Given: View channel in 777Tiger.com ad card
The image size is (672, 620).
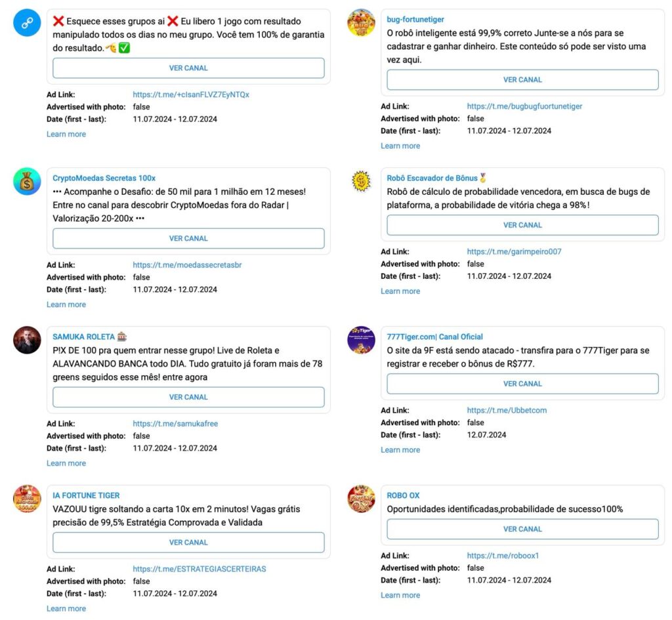Looking at the screenshot, I should coord(523,384).
